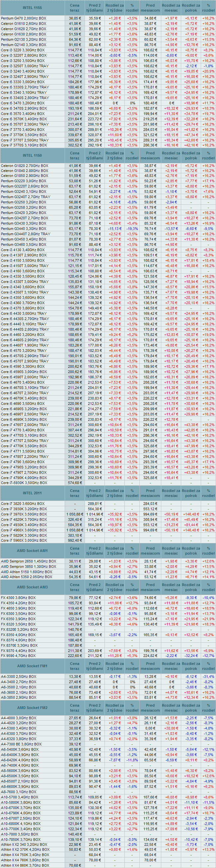
Task: Click Core i3 4130 3,40GHz BOX entry
Action: [23, 250]
